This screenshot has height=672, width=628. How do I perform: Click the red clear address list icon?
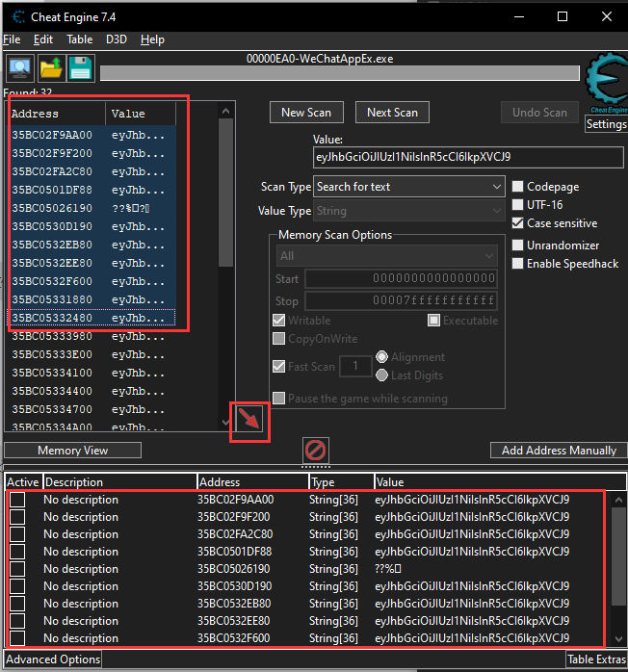315,450
